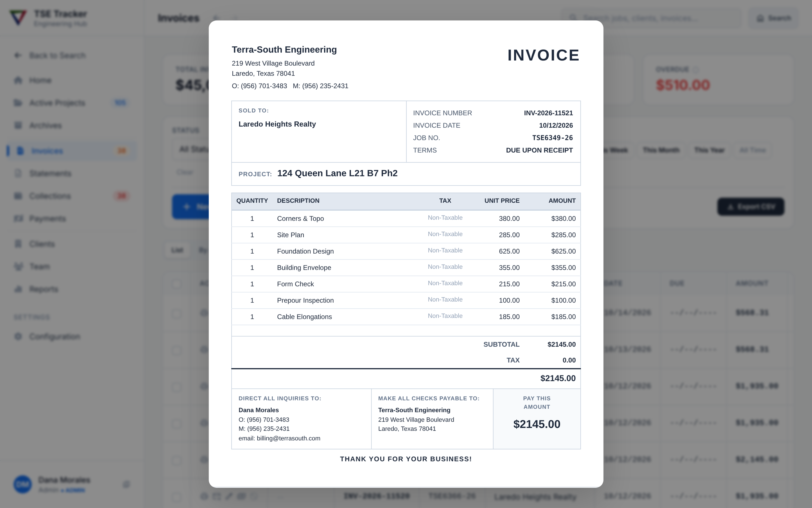The height and width of the screenshot is (508, 812).
Task: Click the Clear filters link
Action: pyautogui.click(x=185, y=172)
